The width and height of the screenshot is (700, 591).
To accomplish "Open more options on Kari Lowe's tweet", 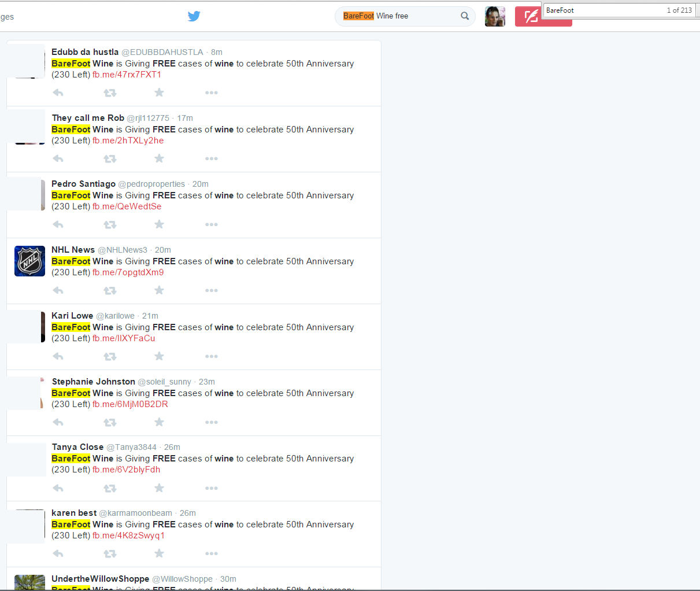I will coord(212,356).
